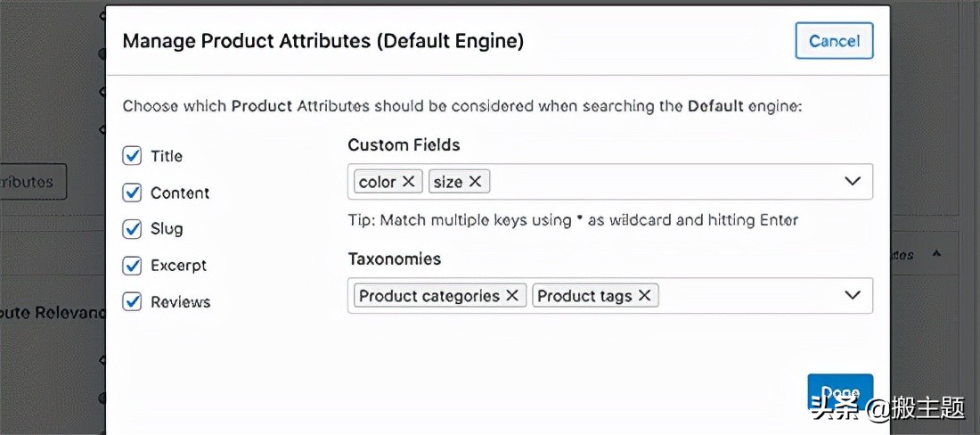
Task: Remove Product tags taxonomy tag
Action: tap(644, 296)
